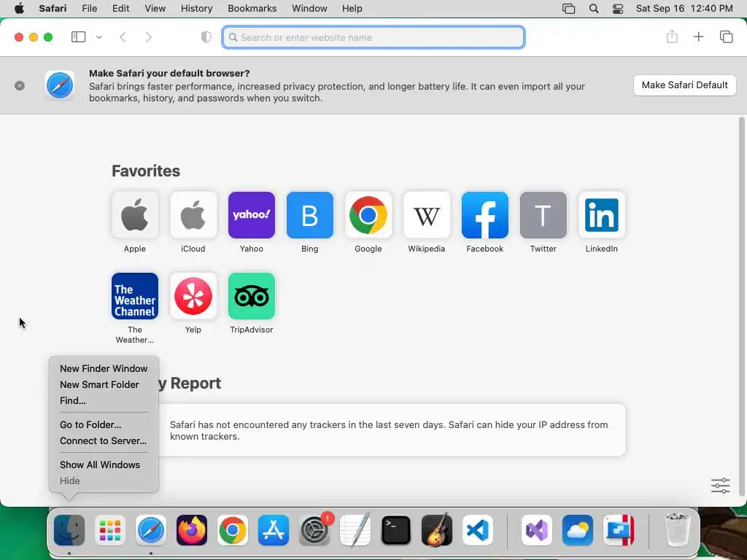747x560 pixels.
Task: Open the Bookmarks menu
Action: click(x=252, y=9)
